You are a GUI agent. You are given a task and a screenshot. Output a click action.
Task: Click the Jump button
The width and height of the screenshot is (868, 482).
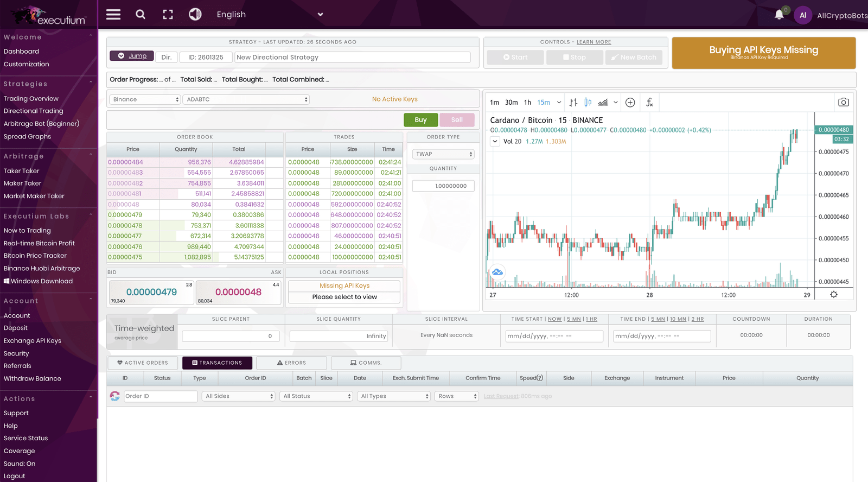(x=132, y=56)
